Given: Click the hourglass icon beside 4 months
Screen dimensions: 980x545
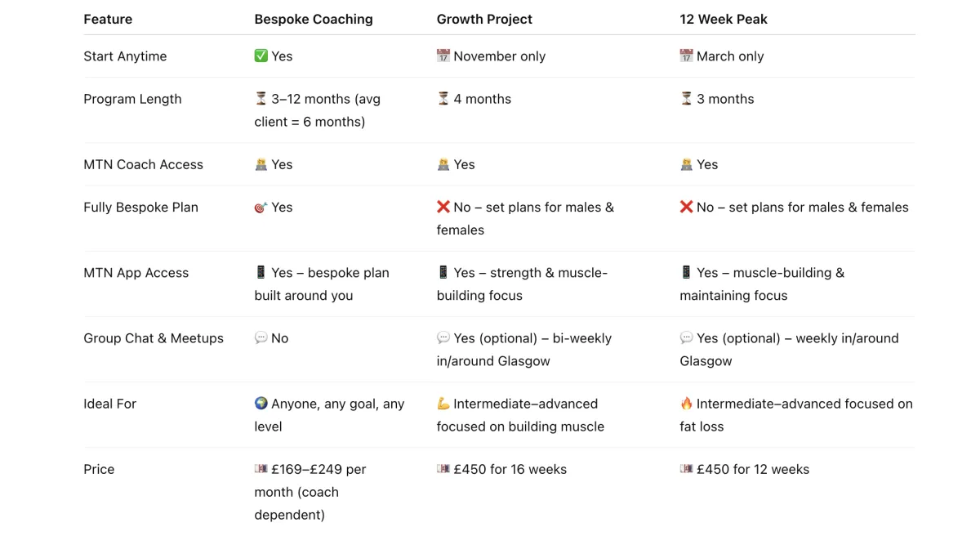Looking at the screenshot, I should point(443,99).
